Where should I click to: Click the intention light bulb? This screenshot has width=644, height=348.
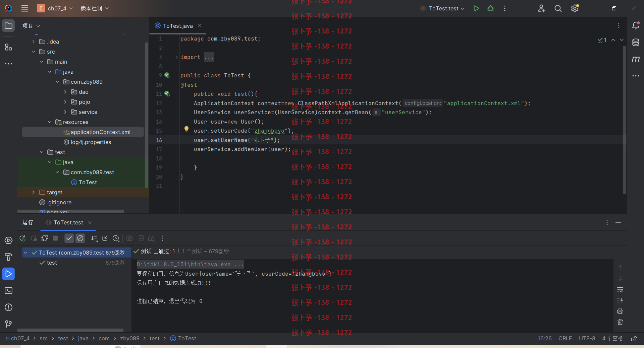click(x=186, y=129)
